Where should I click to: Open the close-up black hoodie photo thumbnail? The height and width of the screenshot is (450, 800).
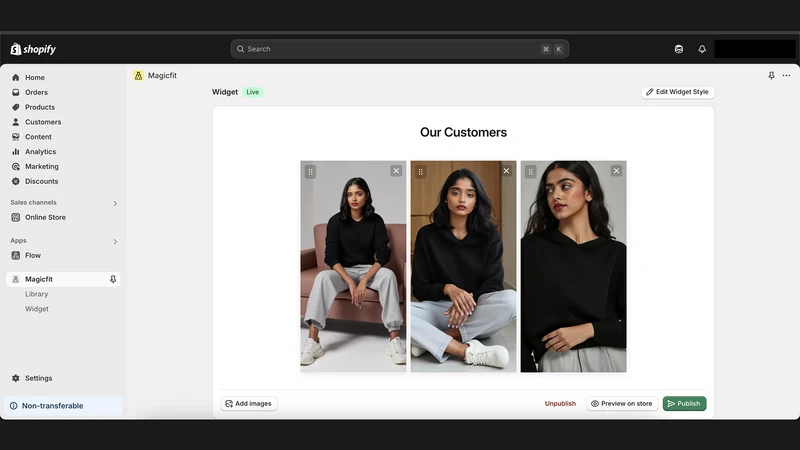click(x=573, y=266)
